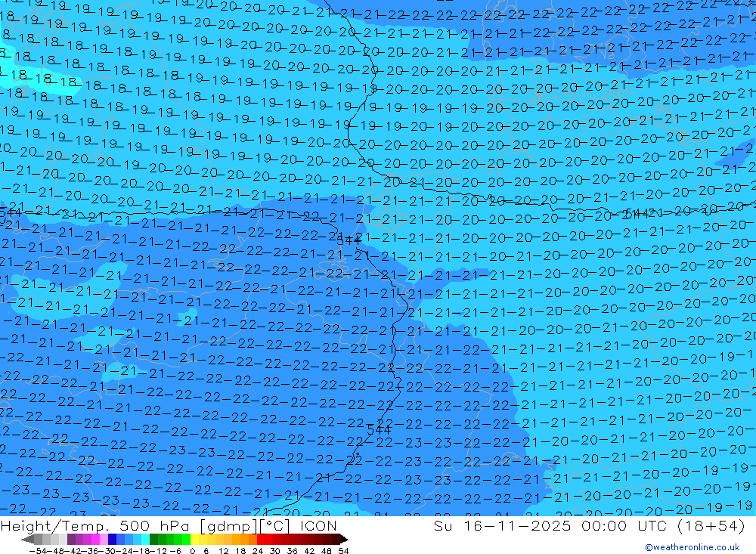Click the "-54" legend value

[38, 551]
